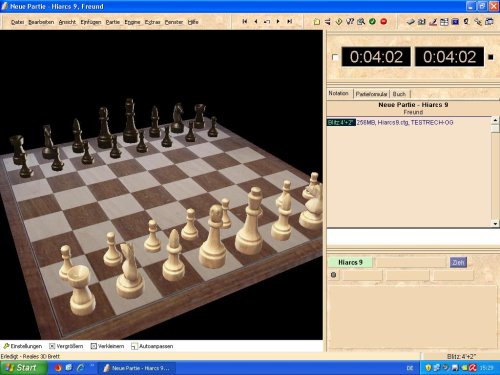Switch to the Buch tab
The image size is (500, 375).
point(399,94)
